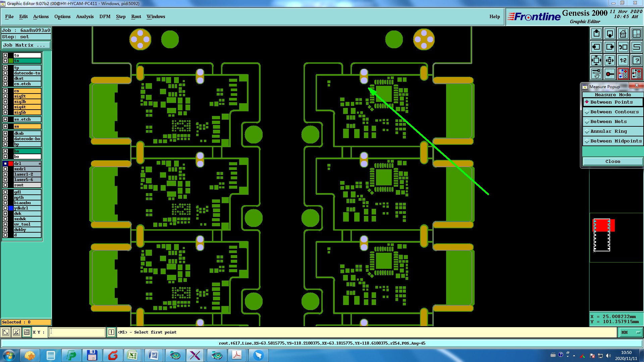Click the polar angle coordinate icon
644x362 pixels.
16,332
